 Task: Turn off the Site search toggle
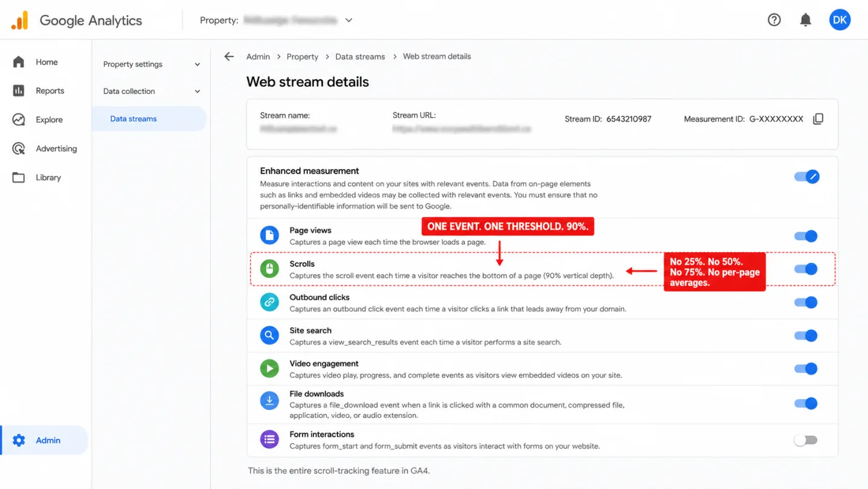coord(806,335)
